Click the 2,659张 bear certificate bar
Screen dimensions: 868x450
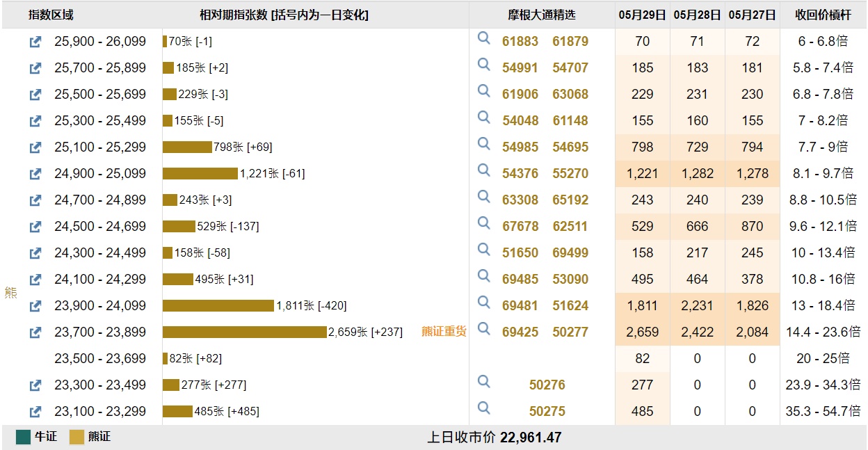[x=244, y=332]
